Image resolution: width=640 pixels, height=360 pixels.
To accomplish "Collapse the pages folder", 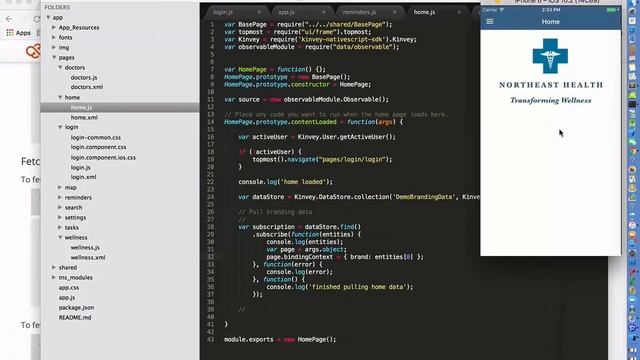I will click(x=54, y=58).
